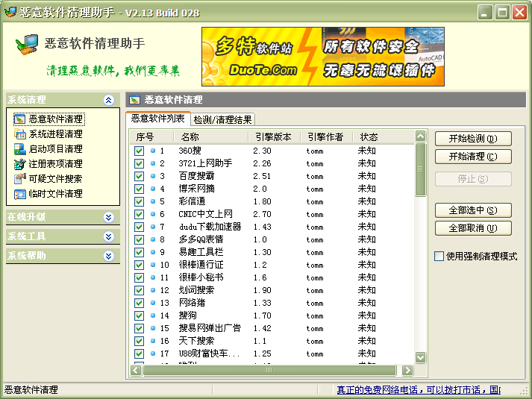Click horizontal scrollbar thumb of list
532x399 pixels.
[x=269, y=370]
